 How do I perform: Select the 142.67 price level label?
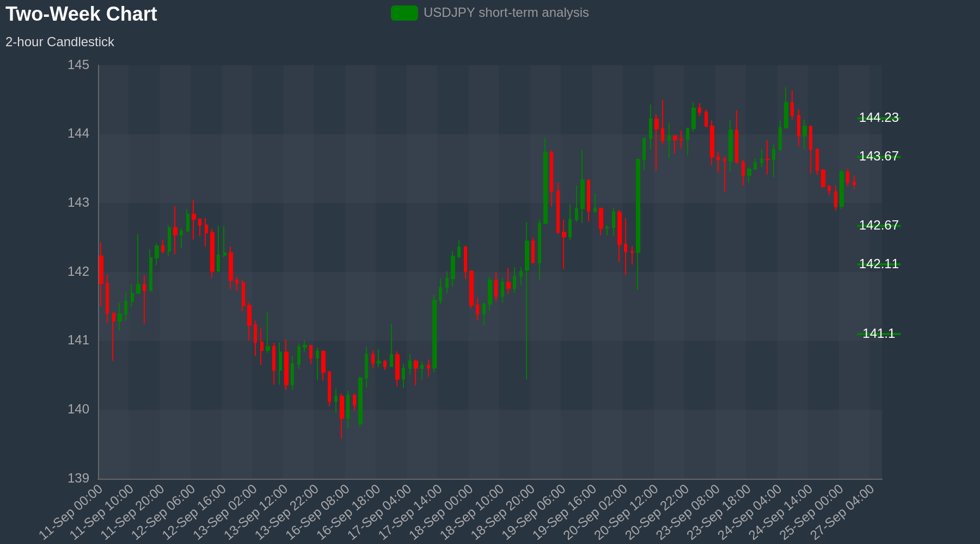[878, 225]
